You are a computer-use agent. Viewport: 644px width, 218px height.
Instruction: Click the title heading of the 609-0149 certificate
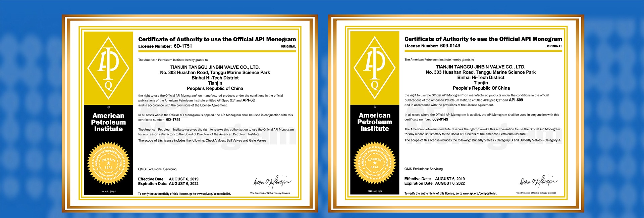tap(483, 39)
